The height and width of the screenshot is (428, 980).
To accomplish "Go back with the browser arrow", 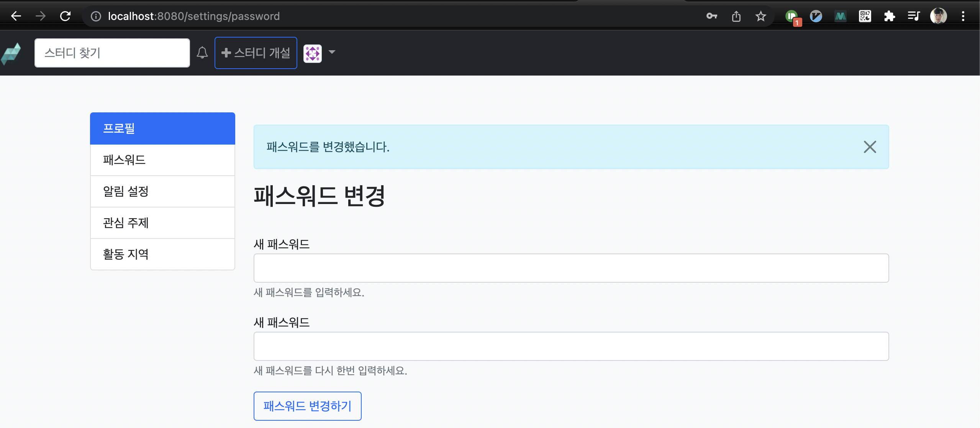I will (x=16, y=16).
